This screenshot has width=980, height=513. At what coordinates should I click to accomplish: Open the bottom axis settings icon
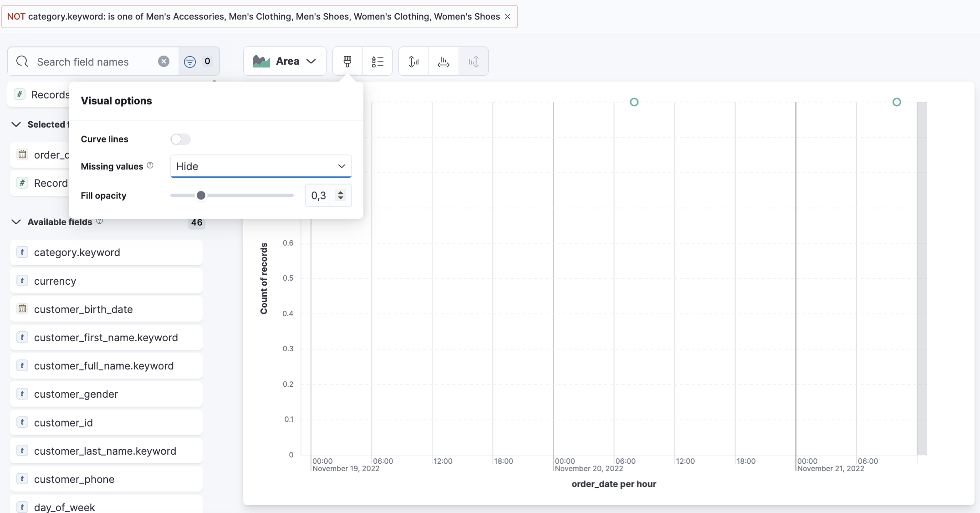click(443, 61)
